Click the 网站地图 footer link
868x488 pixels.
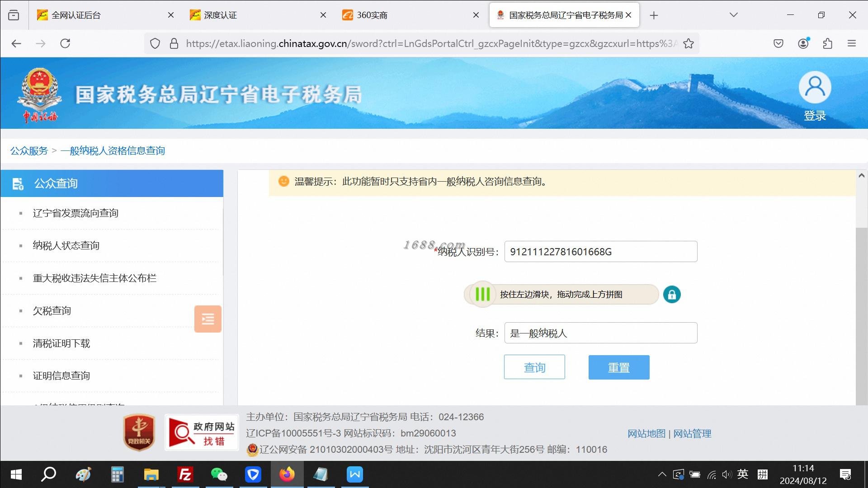[646, 434]
